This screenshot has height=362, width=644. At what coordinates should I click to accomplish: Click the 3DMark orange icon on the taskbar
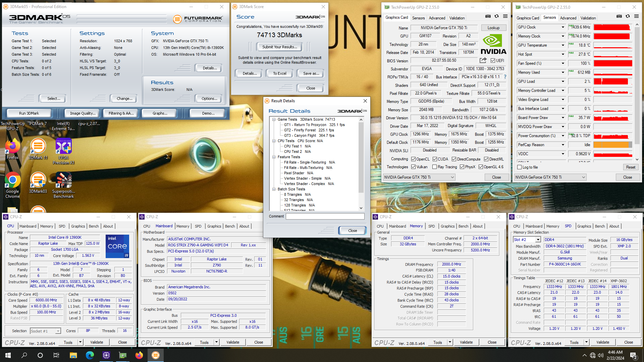(155, 355)
